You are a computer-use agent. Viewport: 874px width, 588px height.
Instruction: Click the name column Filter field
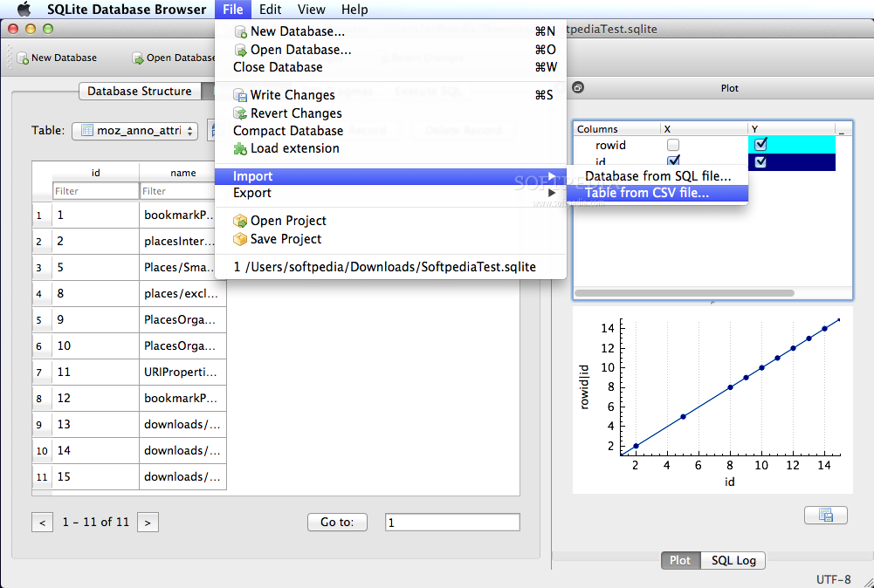(x=177, y=191)
